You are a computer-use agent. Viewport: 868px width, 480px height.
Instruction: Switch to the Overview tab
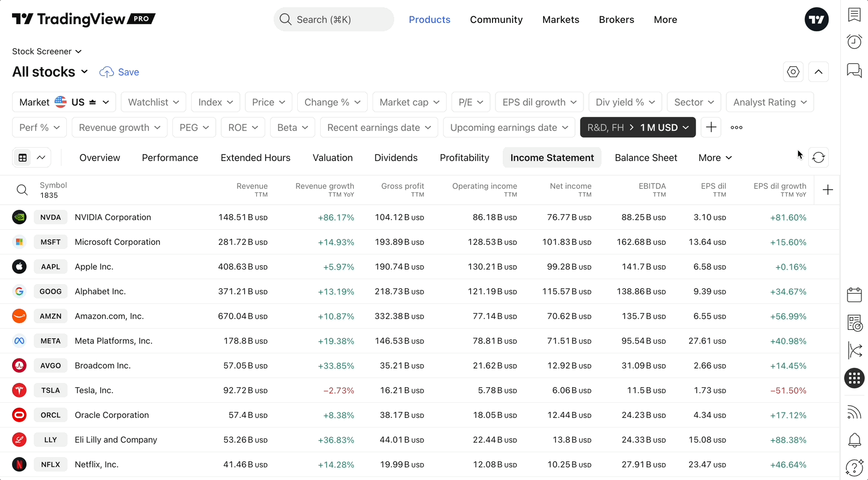(x=99, y=157)
